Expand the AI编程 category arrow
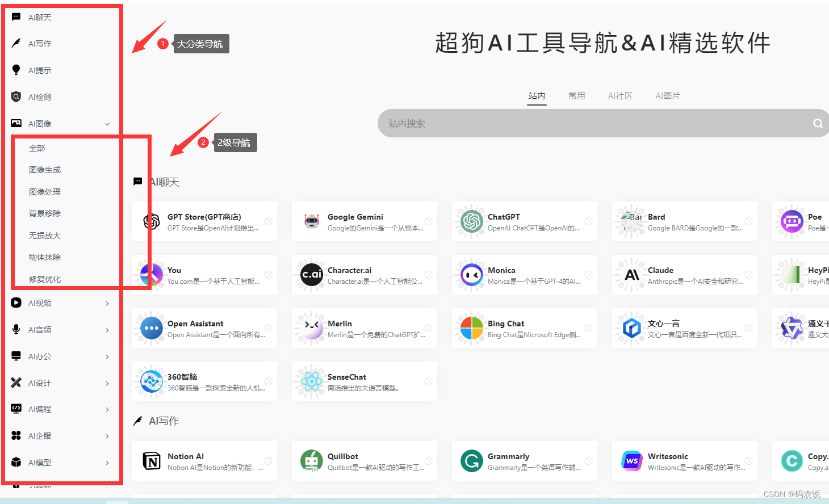The width and height of the screenshot is (829, 504). (x=107, y=409)
